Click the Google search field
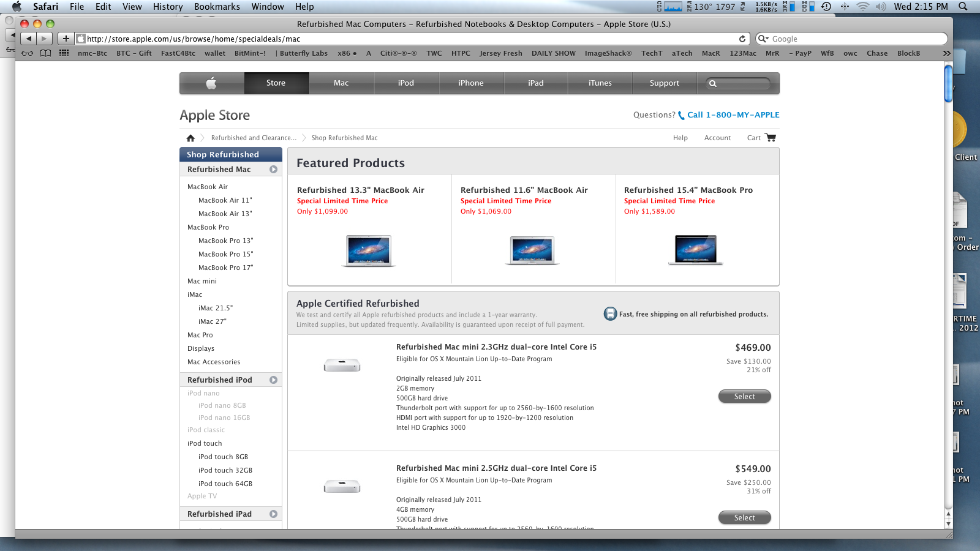This screenshot has width=980, height=551. [852, 39]
